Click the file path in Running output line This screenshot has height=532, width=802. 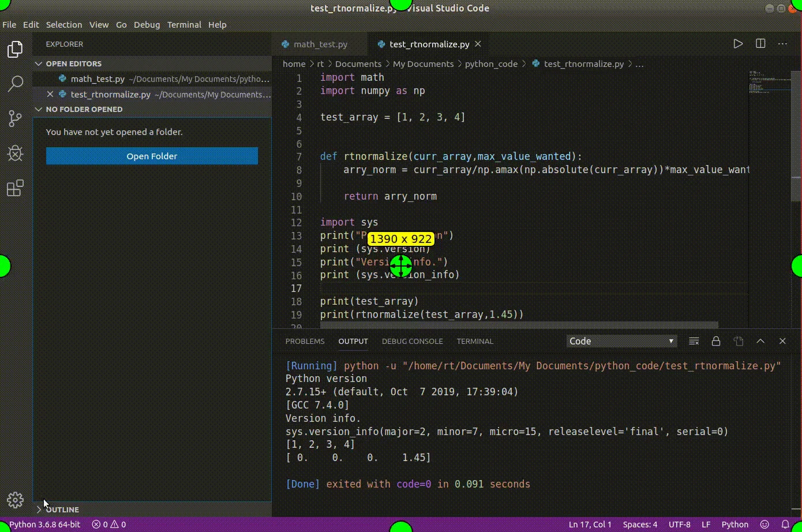pyautogui.click(x=593, y=366)
